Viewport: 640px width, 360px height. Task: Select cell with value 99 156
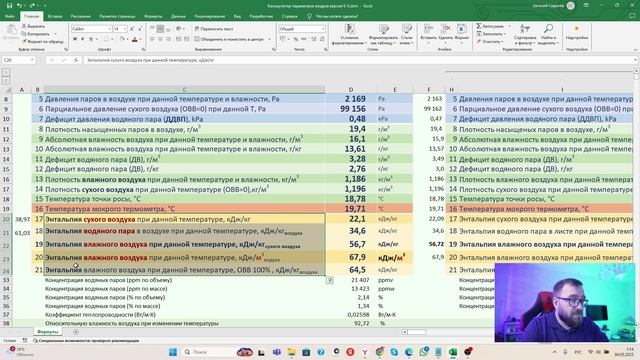click(351, 109)
